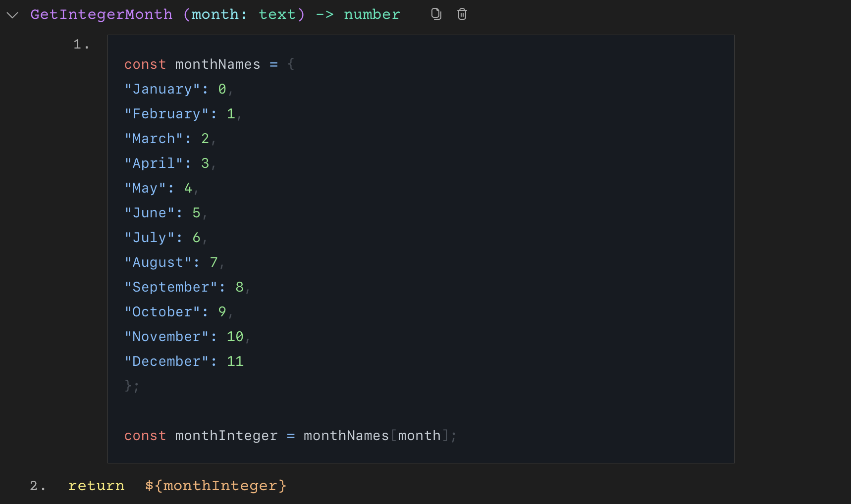Delete the GetIntegerMonth function
851x504 pixels.
pos(462,14)
